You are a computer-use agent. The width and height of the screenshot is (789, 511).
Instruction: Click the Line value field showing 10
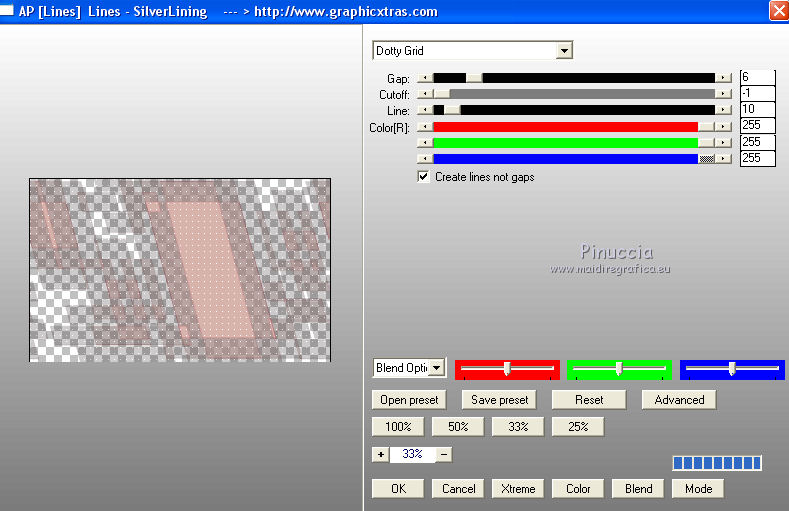coord(758,109)
